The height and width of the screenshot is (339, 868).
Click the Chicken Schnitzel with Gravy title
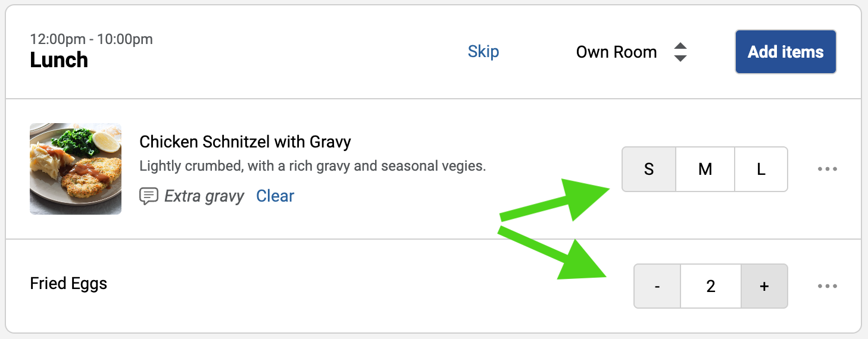point(245,142)
